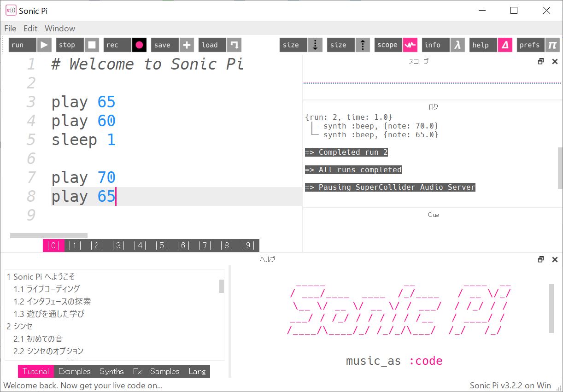
Task: Toggle the scope waveform icon
Action: click(x=410, y=45)
